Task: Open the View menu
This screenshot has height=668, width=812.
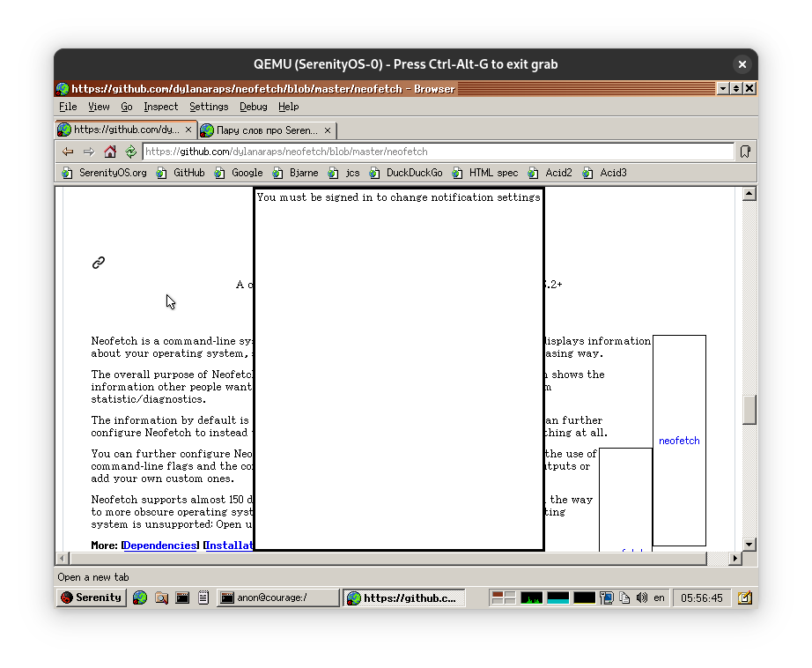Action: click(x=99, y=107)
